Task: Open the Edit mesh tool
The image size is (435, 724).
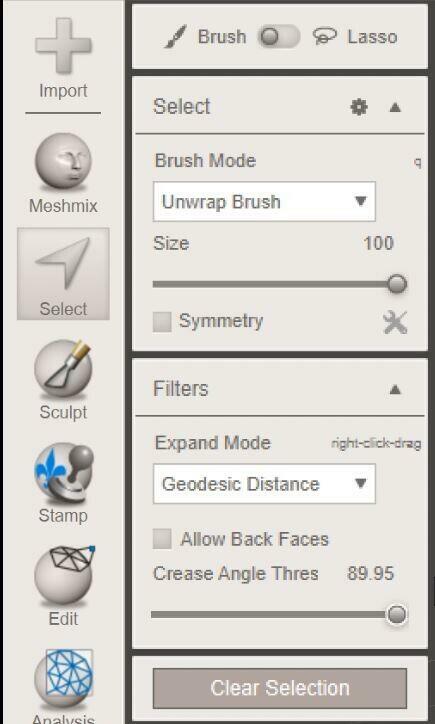Action: (x=63, y=585)
